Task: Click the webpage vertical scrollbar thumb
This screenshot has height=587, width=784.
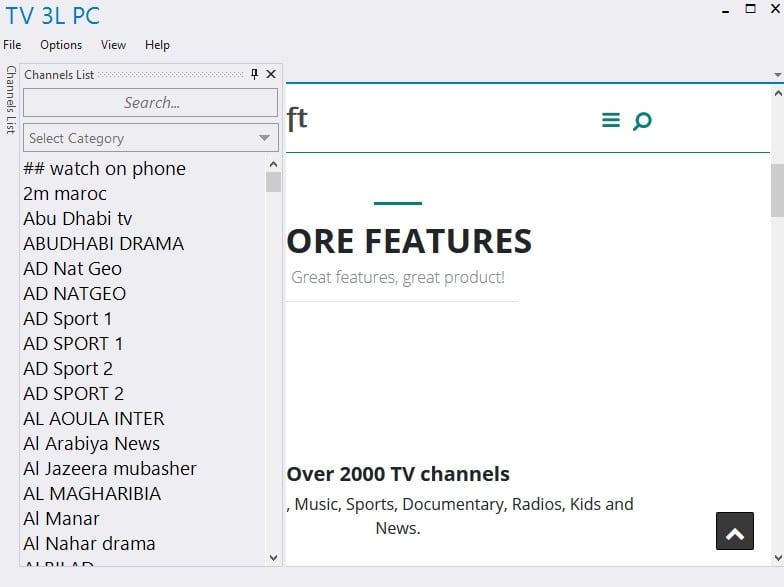Action: point(777,190)
